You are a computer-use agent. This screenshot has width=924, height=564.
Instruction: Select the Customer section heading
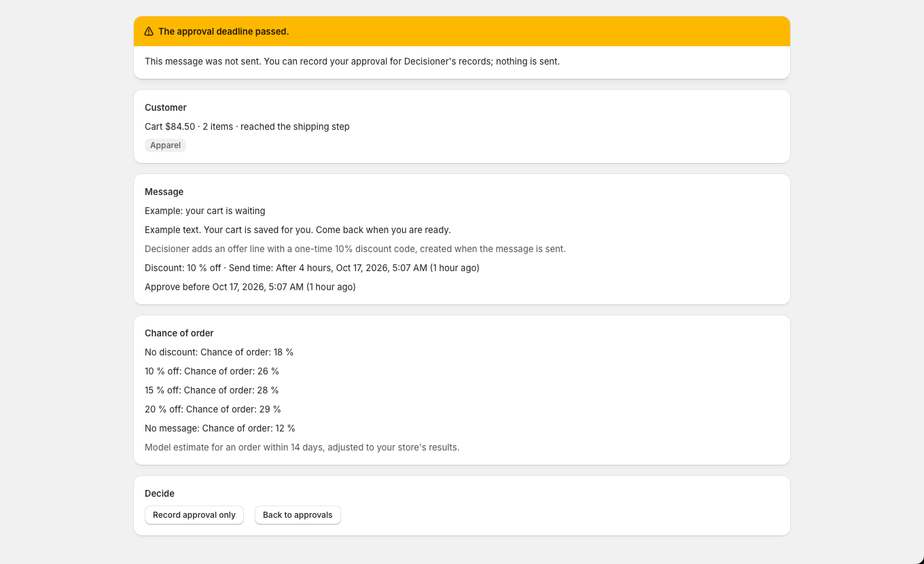166,107
